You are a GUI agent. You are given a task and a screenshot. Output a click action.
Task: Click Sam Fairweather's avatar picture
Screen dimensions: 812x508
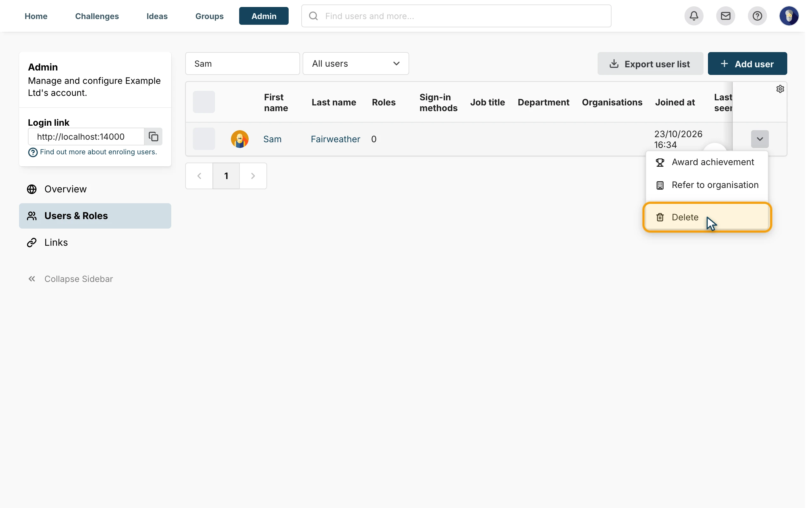coord(239,139)
